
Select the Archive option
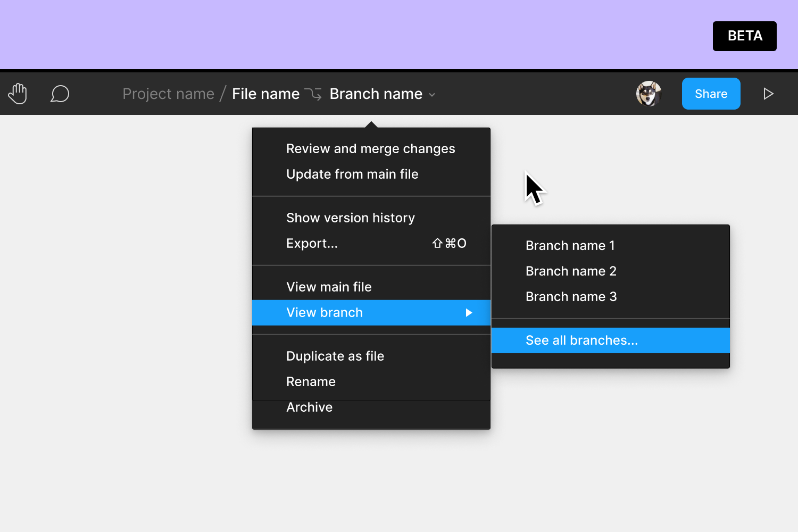click(x=309, y=407)
